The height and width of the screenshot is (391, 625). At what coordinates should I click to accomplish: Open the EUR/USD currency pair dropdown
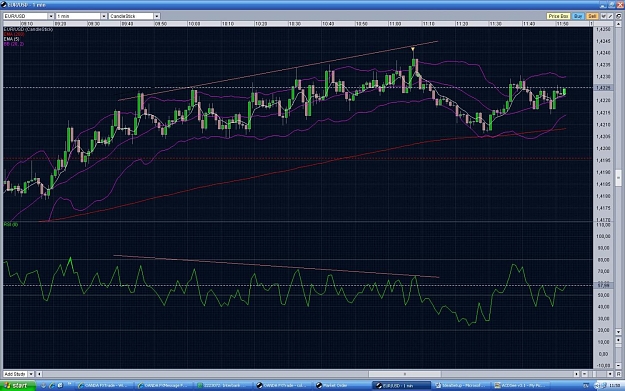29,16
